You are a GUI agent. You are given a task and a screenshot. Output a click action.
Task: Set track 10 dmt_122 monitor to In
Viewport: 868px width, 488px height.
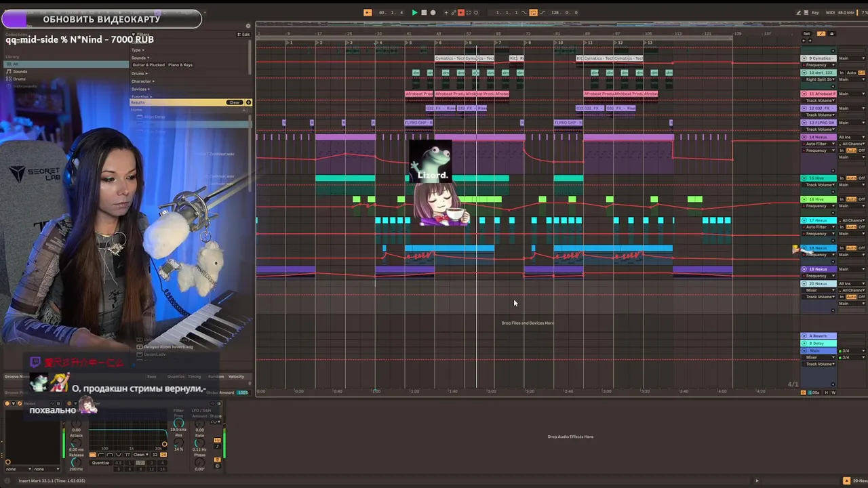842,73
